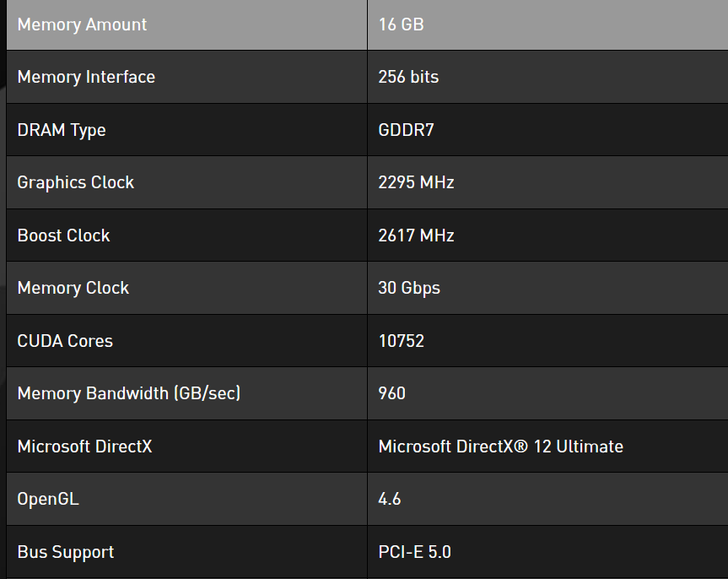
Task: Click the CUDA Cores label
Action: tap(65, 341)
